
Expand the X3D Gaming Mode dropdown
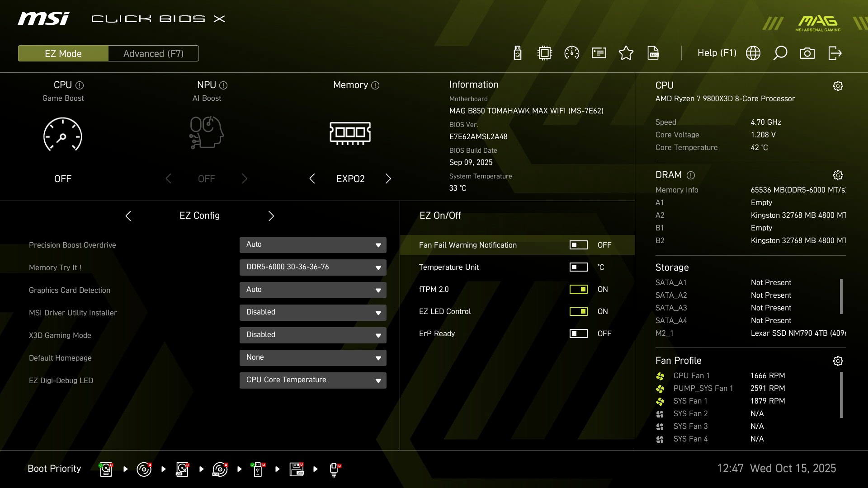click(312, 335)
